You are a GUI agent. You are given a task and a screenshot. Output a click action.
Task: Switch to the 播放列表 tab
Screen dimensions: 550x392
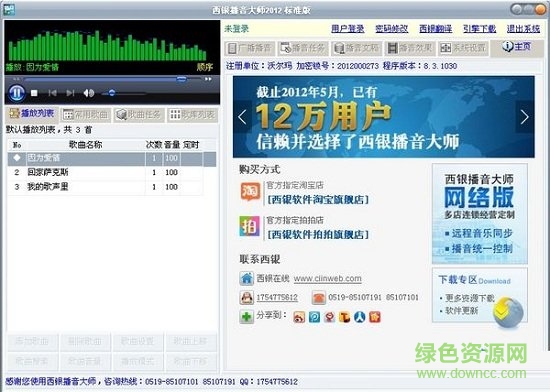32,113
